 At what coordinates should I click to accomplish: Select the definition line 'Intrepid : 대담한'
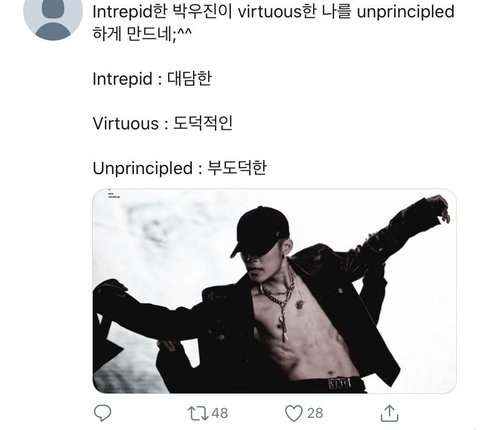[x=152, y=79]
